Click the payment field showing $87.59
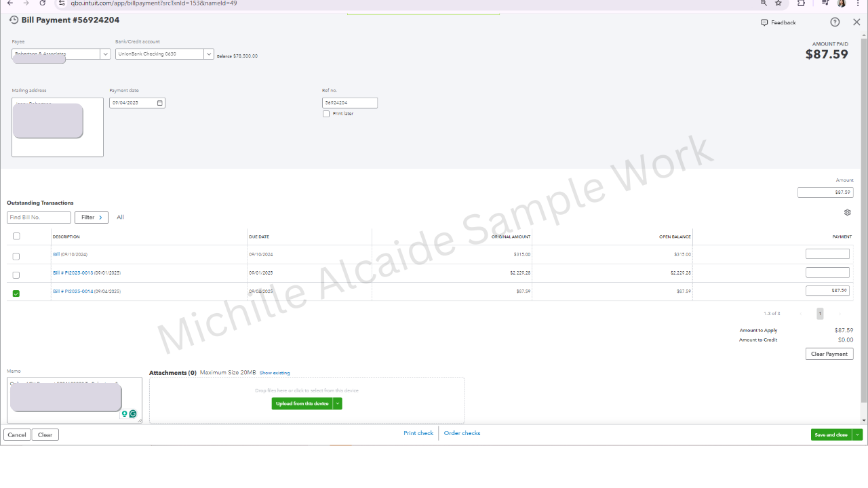868x488 pixels. (x=827, y=291)
